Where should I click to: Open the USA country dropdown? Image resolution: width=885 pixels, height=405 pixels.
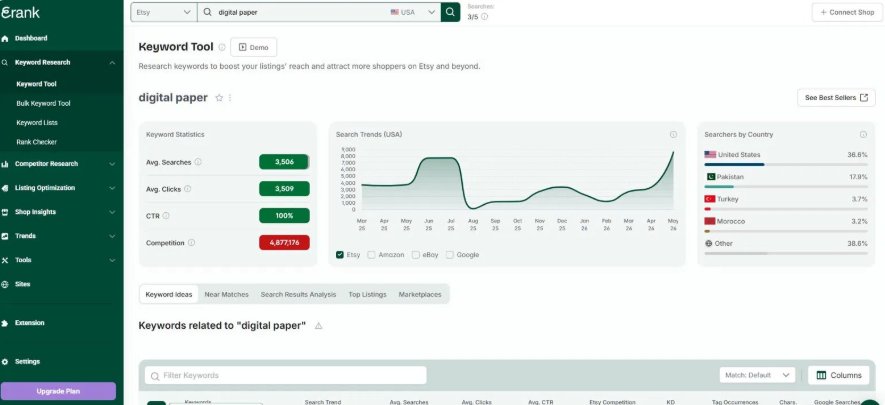(414, 12)
